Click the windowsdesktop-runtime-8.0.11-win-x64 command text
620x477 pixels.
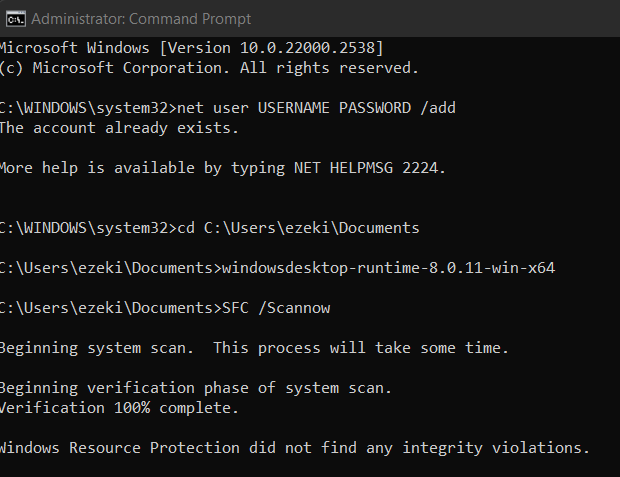[x=389, y=268]
